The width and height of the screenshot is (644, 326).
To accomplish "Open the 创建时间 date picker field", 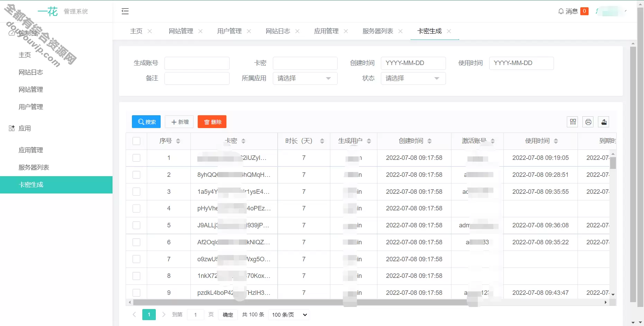I will [413, 63].
